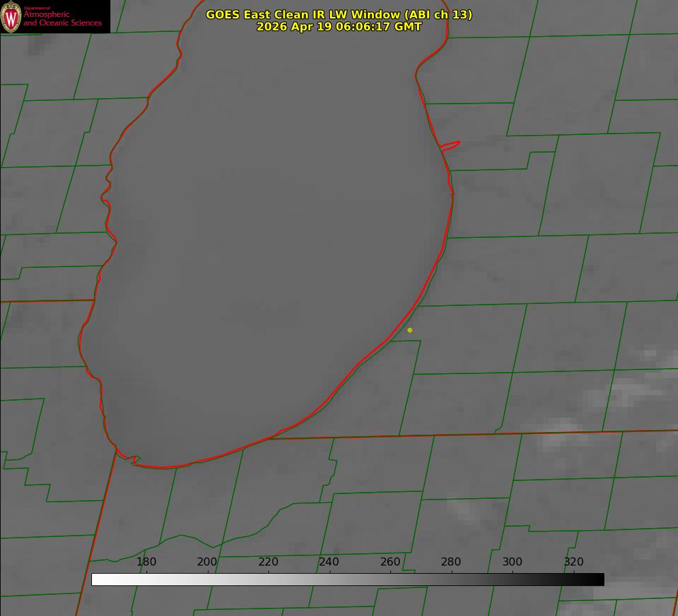Click the 280 label on colorbar

(x=451, y=561)
